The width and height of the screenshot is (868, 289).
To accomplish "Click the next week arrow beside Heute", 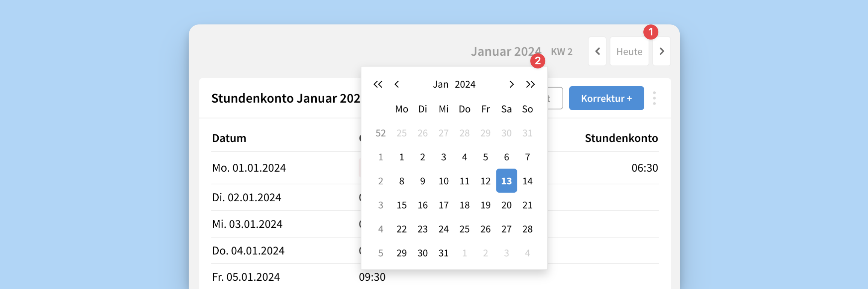I will tap(662, 52).
